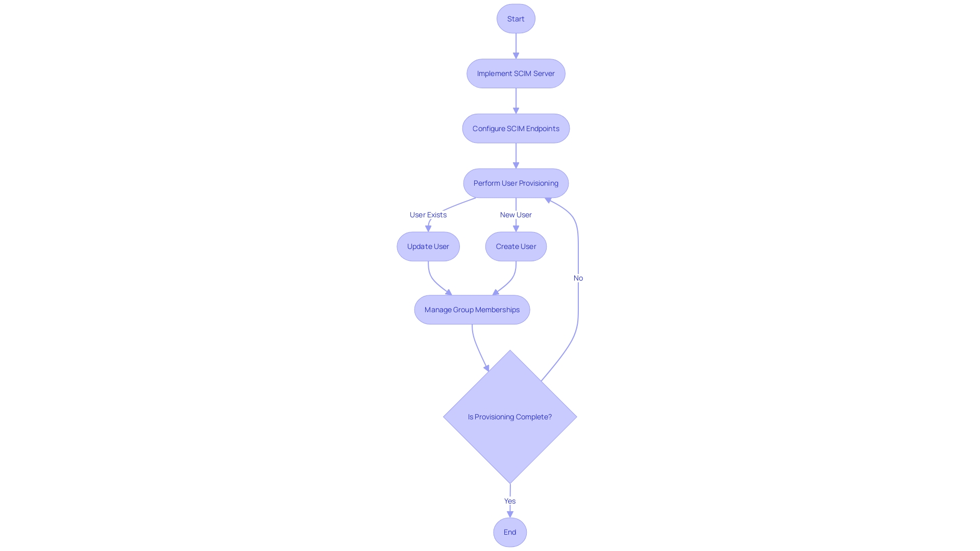Select the Implement SCIM Server shape
This screenshot has height=551, width=980.
(x=516, y=72)
